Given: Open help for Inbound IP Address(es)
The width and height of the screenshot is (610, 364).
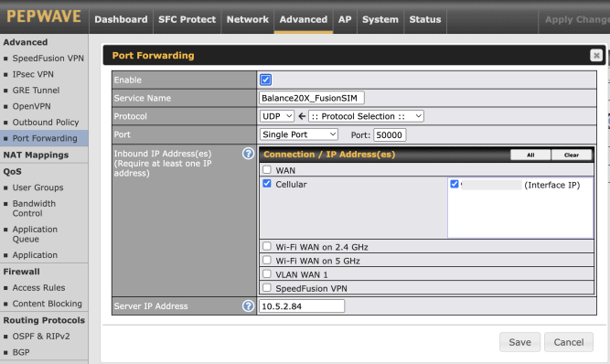Looking at the screenshot, I should 248,154.
